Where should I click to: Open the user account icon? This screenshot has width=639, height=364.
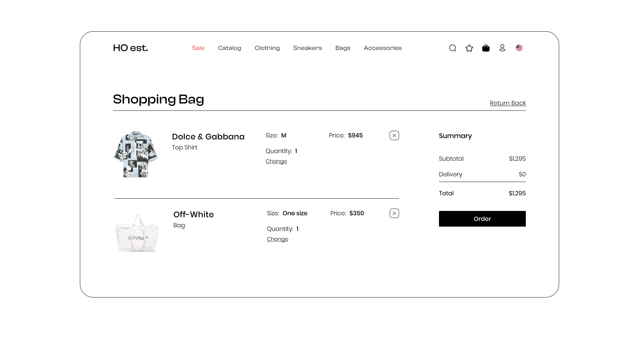click(x=502, y=48)
